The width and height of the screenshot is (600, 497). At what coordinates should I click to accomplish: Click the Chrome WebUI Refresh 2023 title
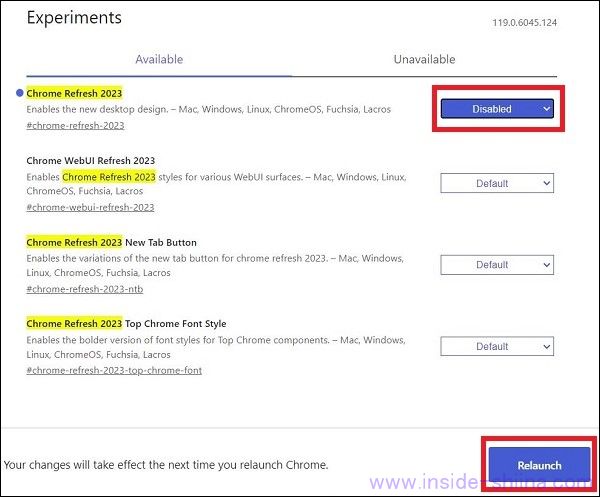pyautogui.click(x=91, y=161)
